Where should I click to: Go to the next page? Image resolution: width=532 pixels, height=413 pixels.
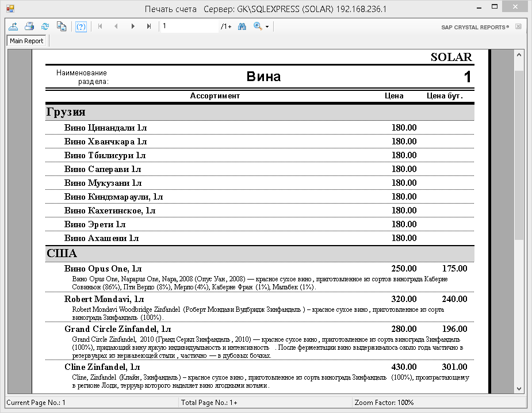[133, 26]
